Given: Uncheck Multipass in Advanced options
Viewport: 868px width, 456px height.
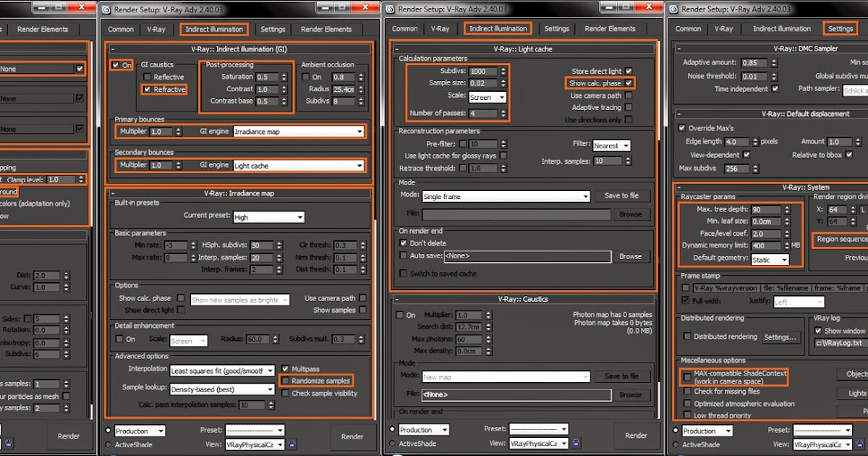Looking at the screenshot, I should coord(286,368).
